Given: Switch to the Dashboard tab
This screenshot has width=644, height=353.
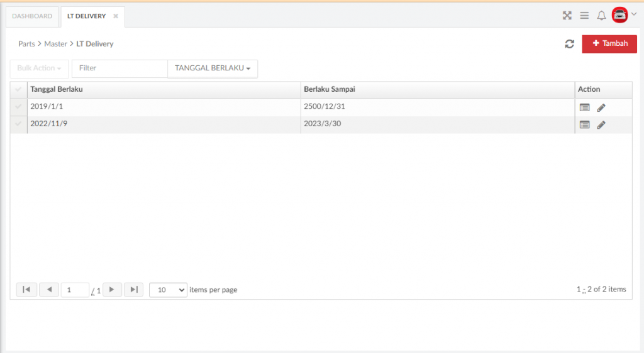Looking at the screenshot, I should tap(32, 16).
